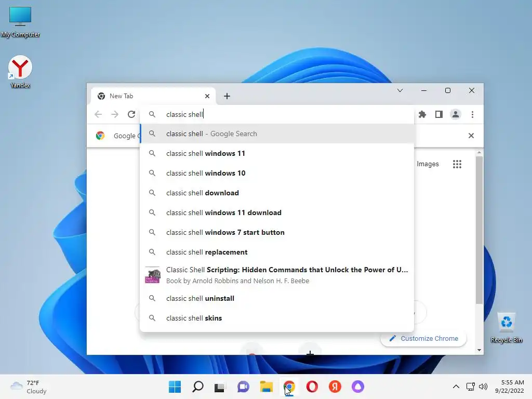Image resolution: width=532 pixels, height=399 pixels.
Task: Close the New Tab tab
Action: [207, 96]
